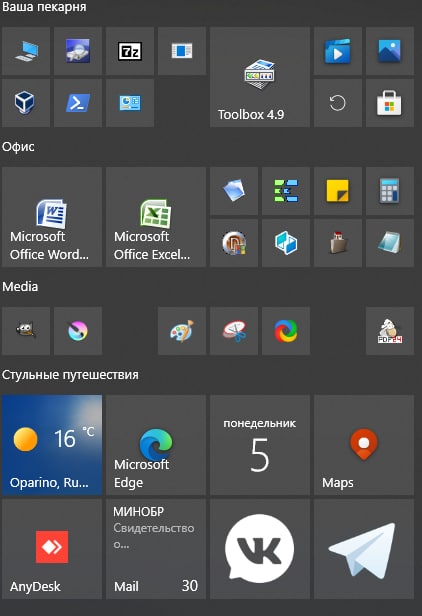Image resolution: width=422 pixels, height=616 pixels.
Task: Click the 'Офис' group header
Action: pos(18,147)
